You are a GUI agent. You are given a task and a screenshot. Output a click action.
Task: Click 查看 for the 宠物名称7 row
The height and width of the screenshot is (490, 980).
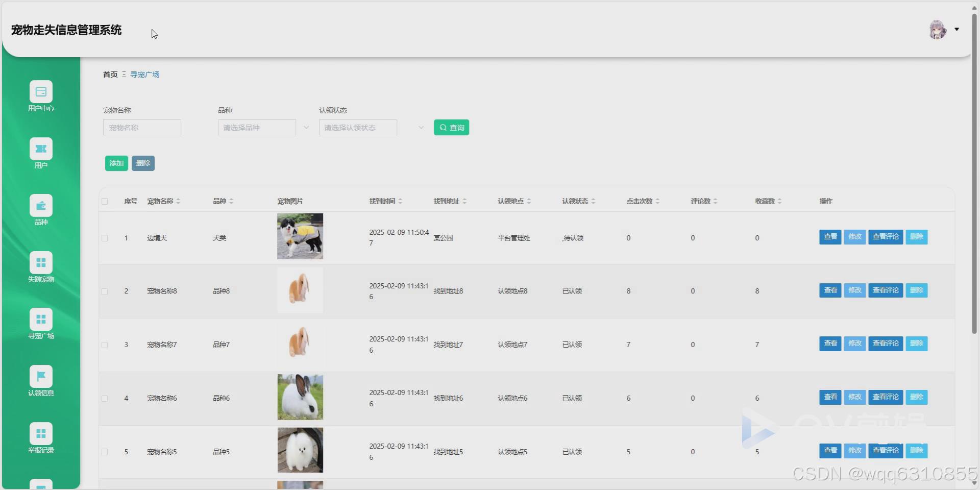[x=830, y=344]
